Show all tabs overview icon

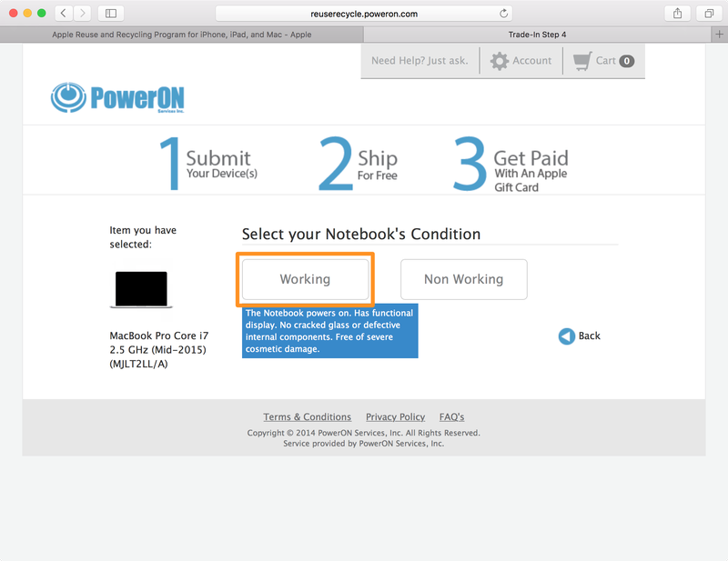pos(709,13)
